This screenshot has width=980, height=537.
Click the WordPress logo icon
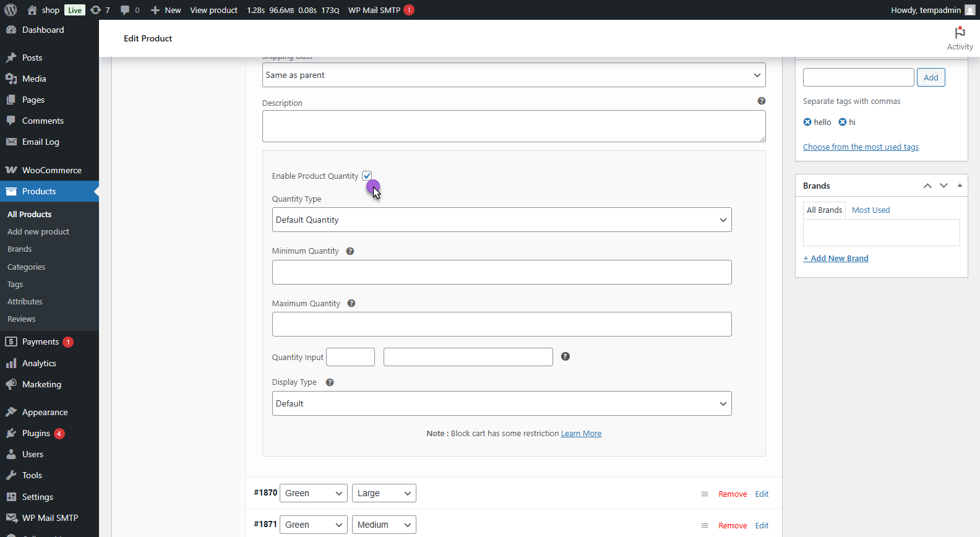[x=11, y=10]
